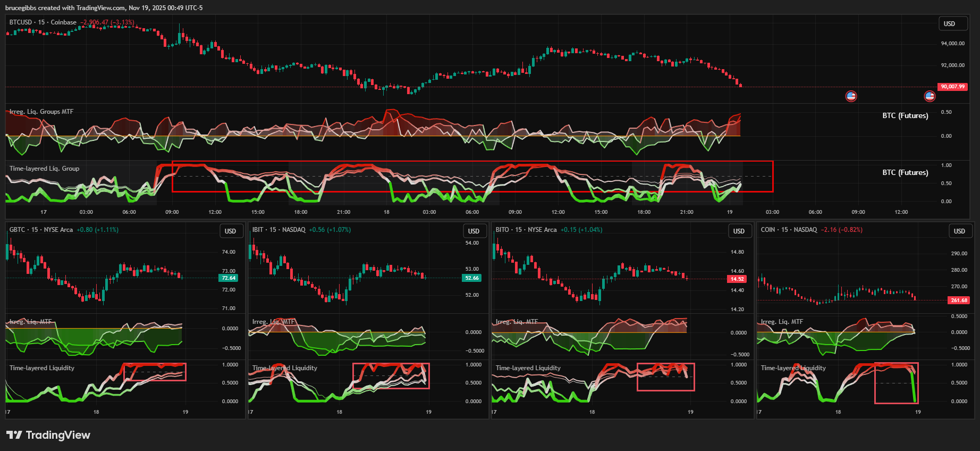Click the green 52.66 IBIT price label
980x451 pixels.
tap(471, 278)
